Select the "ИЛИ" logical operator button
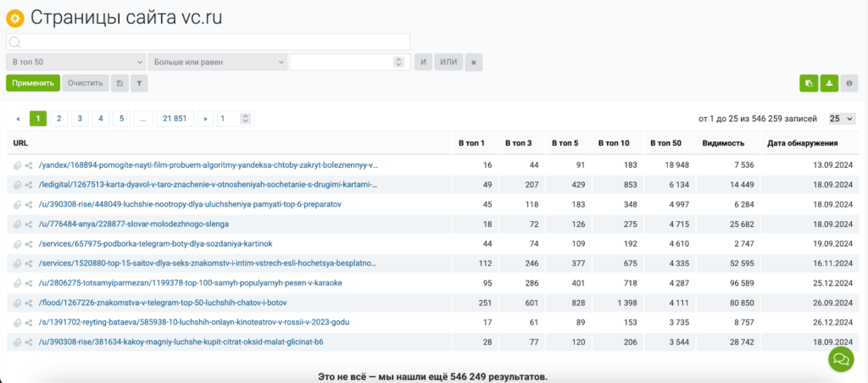868x383 pixels. [448, 62]
